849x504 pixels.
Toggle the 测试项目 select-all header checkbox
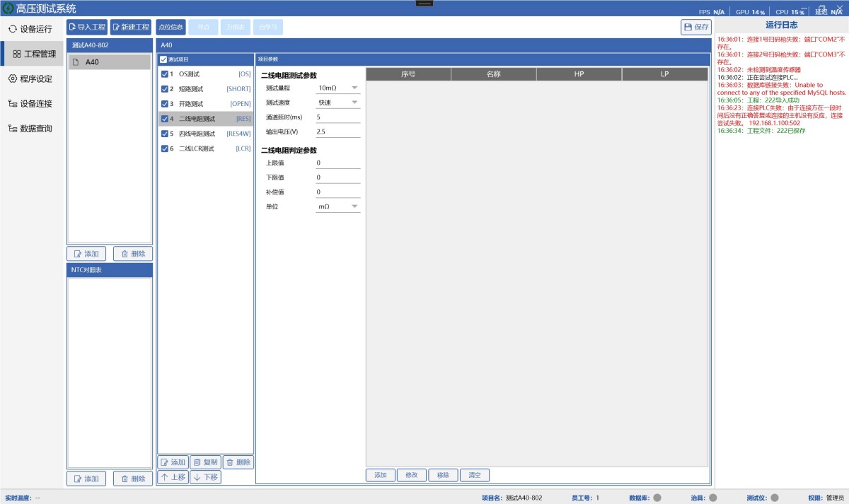pyautogui.click(x=163, y=59)
